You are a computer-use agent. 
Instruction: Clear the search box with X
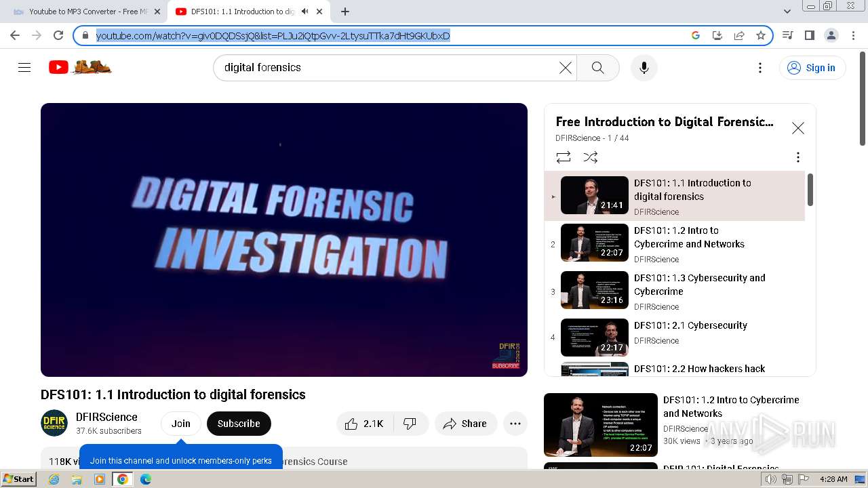(565, 68)
